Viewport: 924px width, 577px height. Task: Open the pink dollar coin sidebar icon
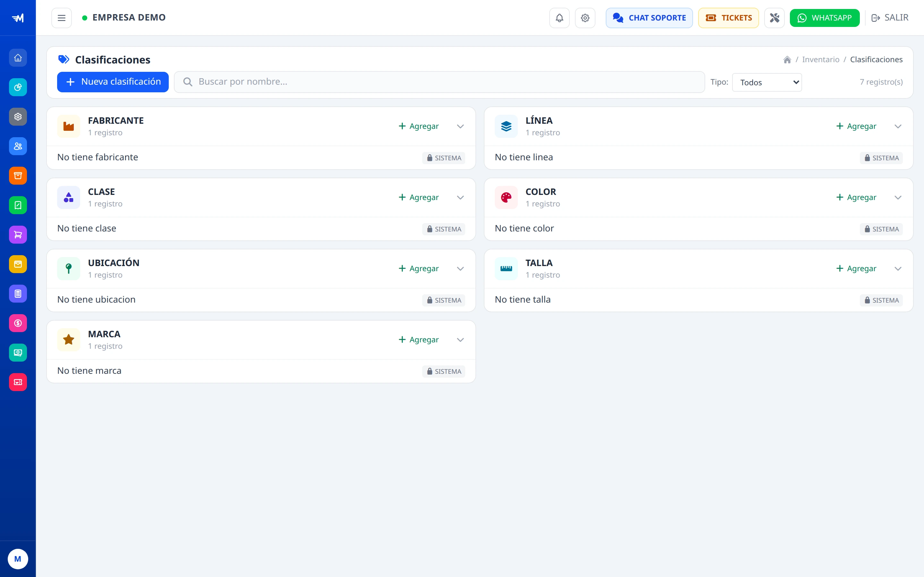[18, 323]
